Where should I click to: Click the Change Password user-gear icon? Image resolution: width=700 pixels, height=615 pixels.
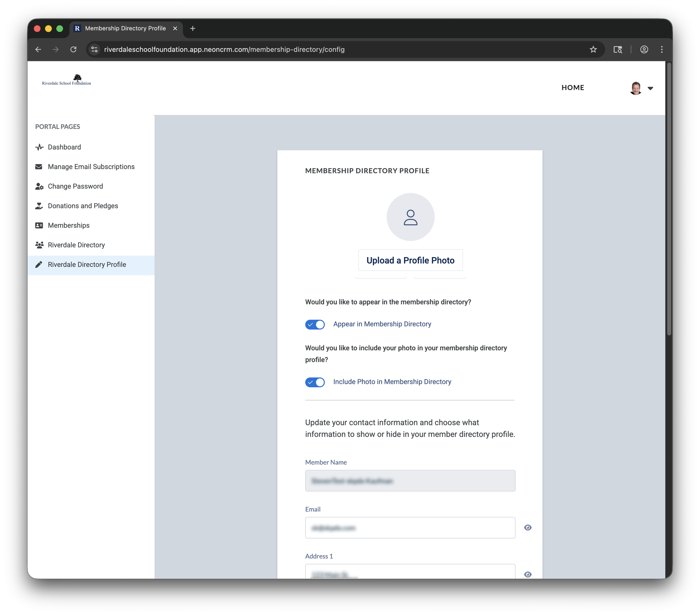coord(39,187)
